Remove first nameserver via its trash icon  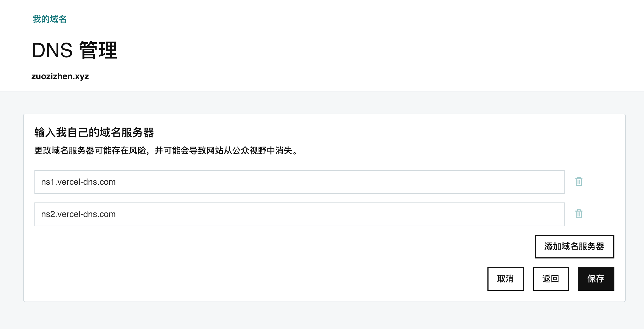579,182
